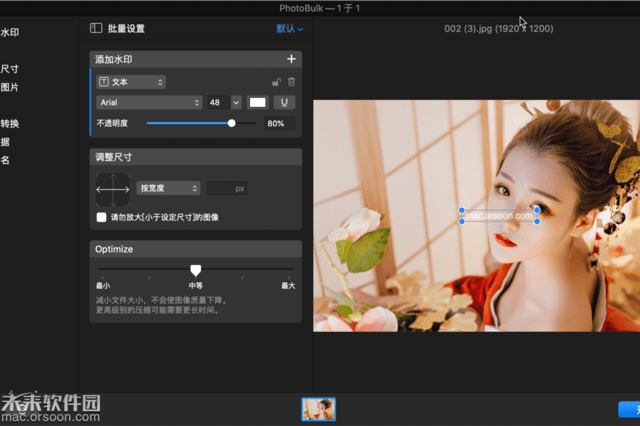Click the 80% opacity value field

[x=279, y=123]
